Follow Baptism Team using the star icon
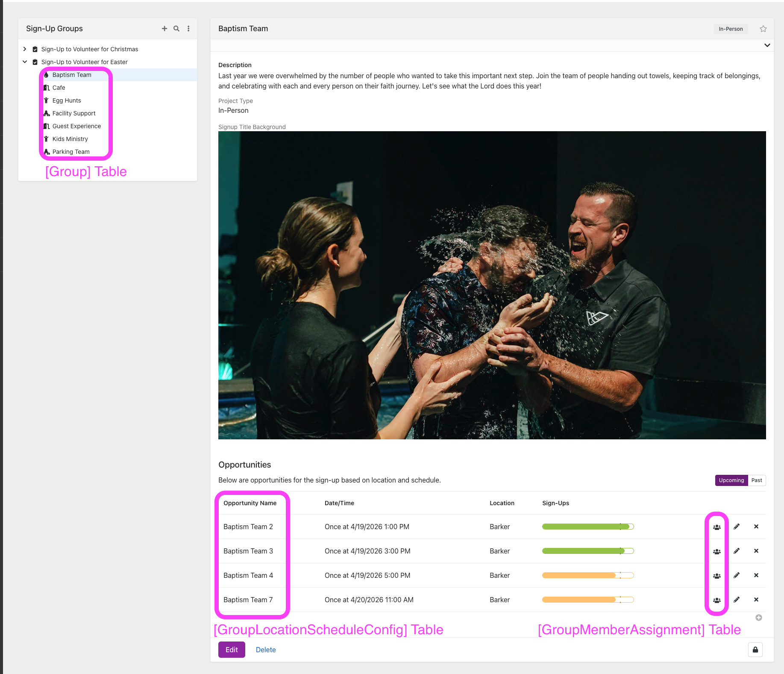The width and height of the screenshot is (784, 674). click(x=763, y=29)
